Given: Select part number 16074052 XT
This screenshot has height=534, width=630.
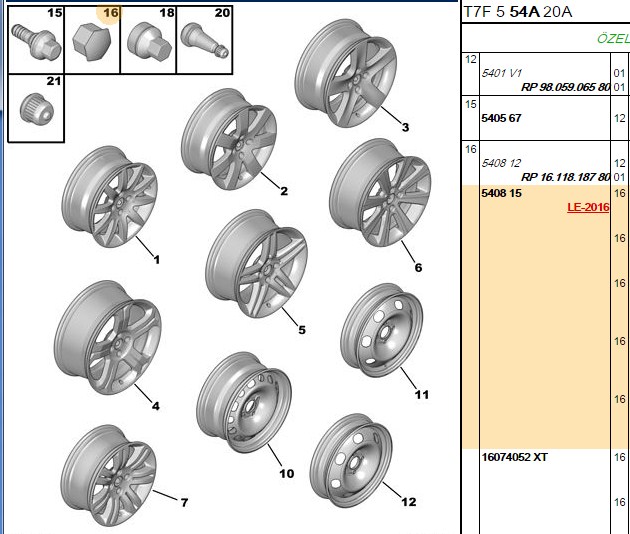Looking at the screenshot, I should (x=515, y=457).
